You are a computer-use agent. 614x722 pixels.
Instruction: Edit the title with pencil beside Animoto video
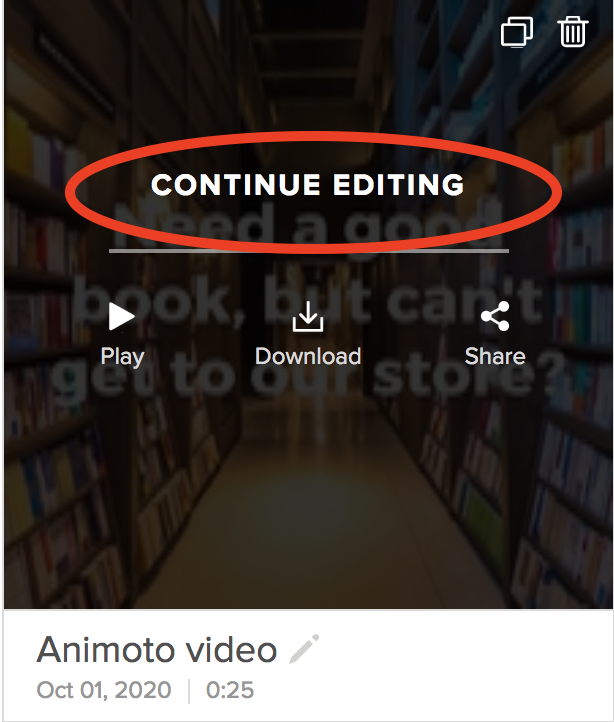(x=304, y=649)
